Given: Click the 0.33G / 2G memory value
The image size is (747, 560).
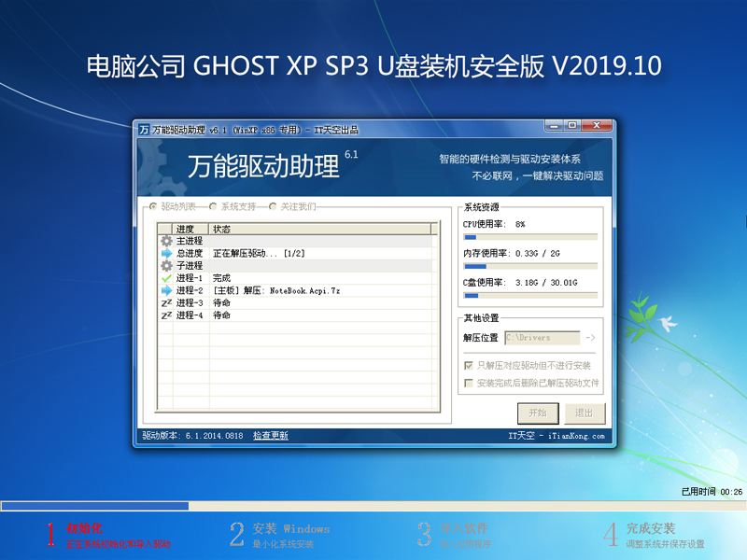Looking at the screenshot, I should click(538, 253).
